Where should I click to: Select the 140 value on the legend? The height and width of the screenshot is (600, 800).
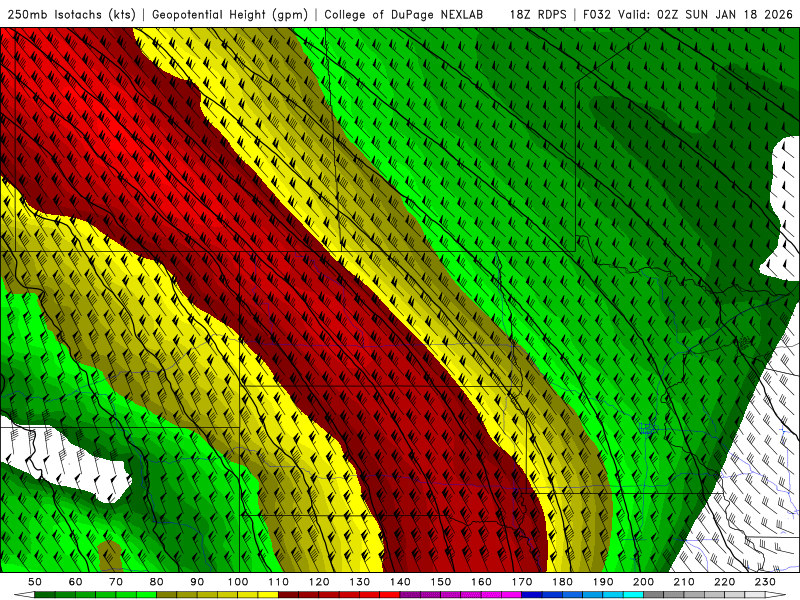tap(400, 582)
